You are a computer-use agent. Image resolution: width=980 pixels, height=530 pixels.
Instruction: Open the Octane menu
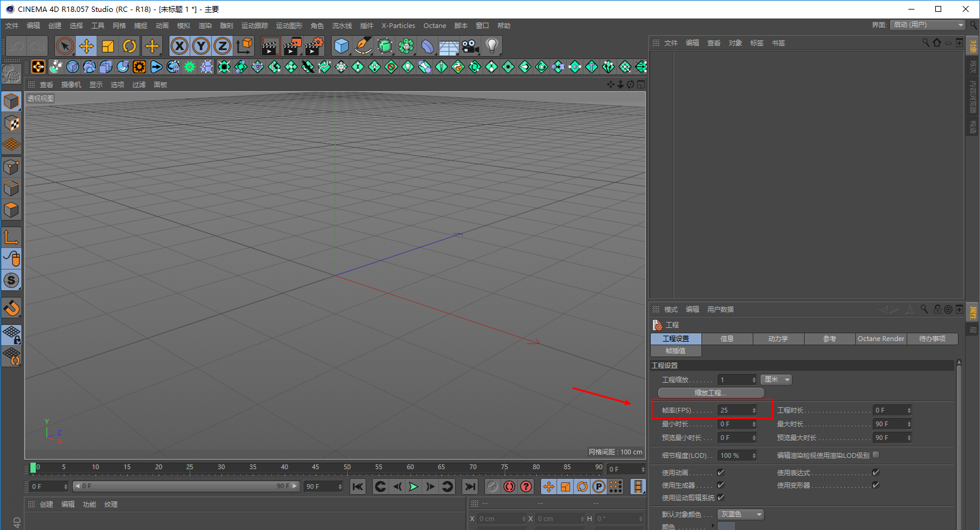(435, 26)
